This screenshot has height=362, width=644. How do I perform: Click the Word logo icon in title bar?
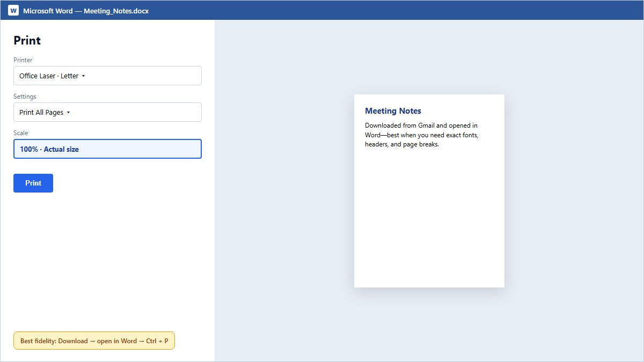[x=13, y=10]
